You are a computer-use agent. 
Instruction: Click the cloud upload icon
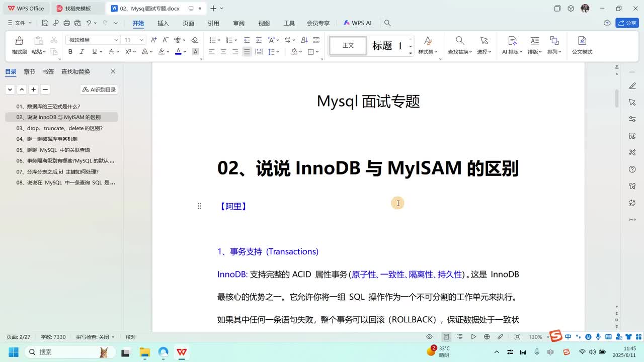(607, 23)
